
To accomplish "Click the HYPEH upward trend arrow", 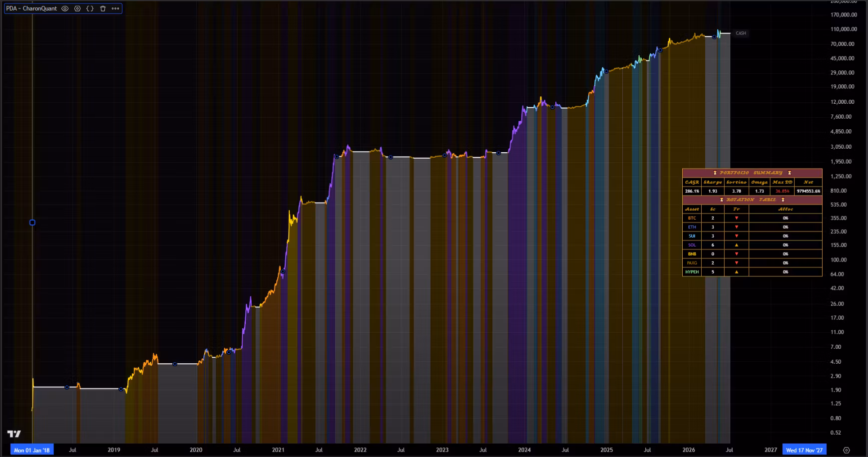I will tap(736, 272).
